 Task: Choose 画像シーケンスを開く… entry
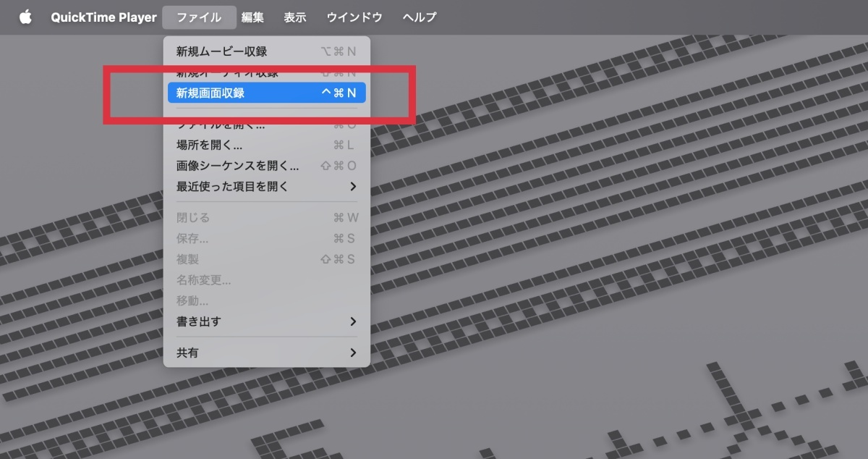[266, 166]
